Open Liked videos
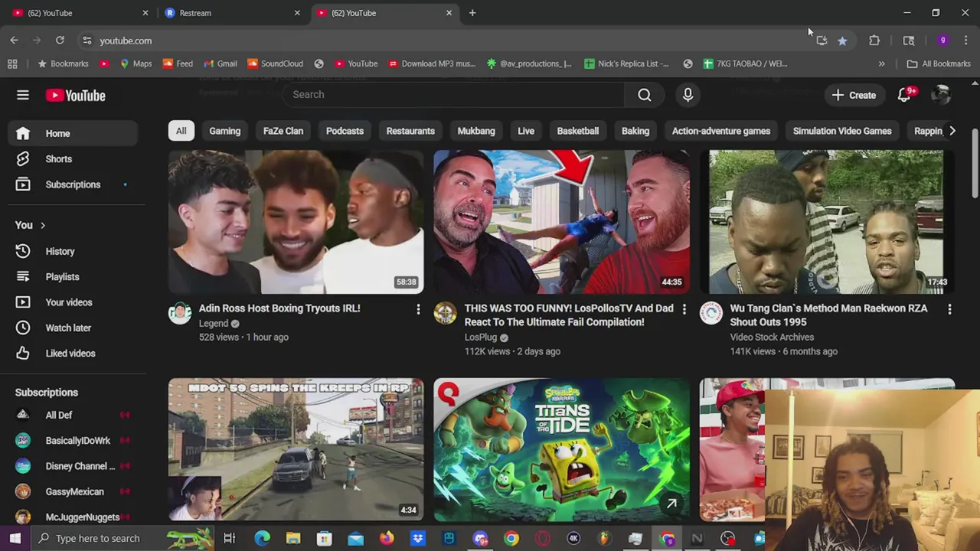The width and height of the screenshot is (980, 551). click(x=73, y=354)
